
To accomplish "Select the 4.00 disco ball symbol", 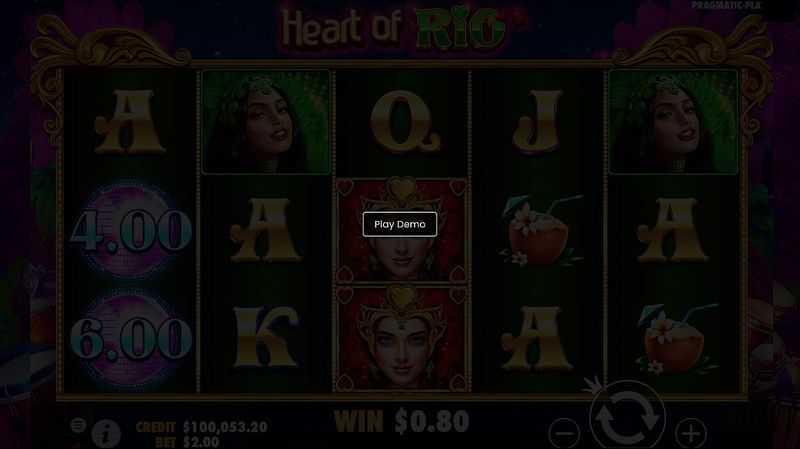I will tap(131, 230).
